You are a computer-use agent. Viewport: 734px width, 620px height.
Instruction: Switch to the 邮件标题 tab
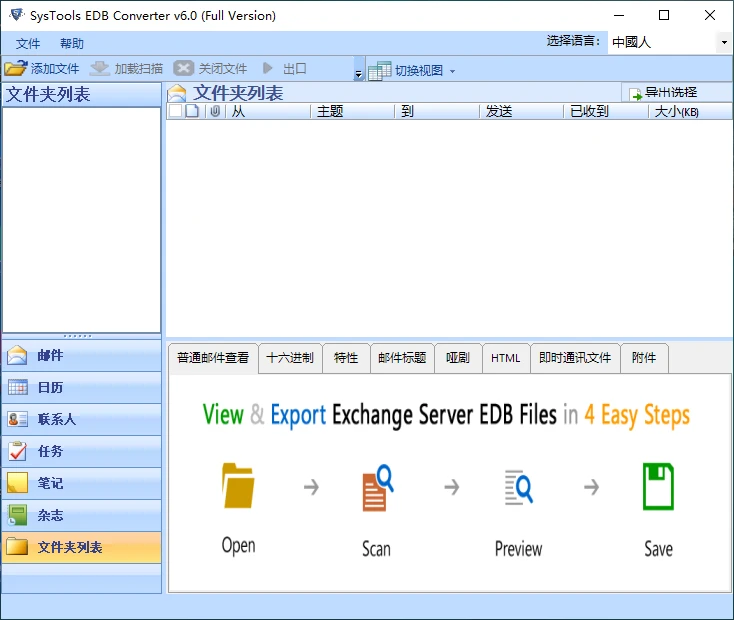[402, 358]
